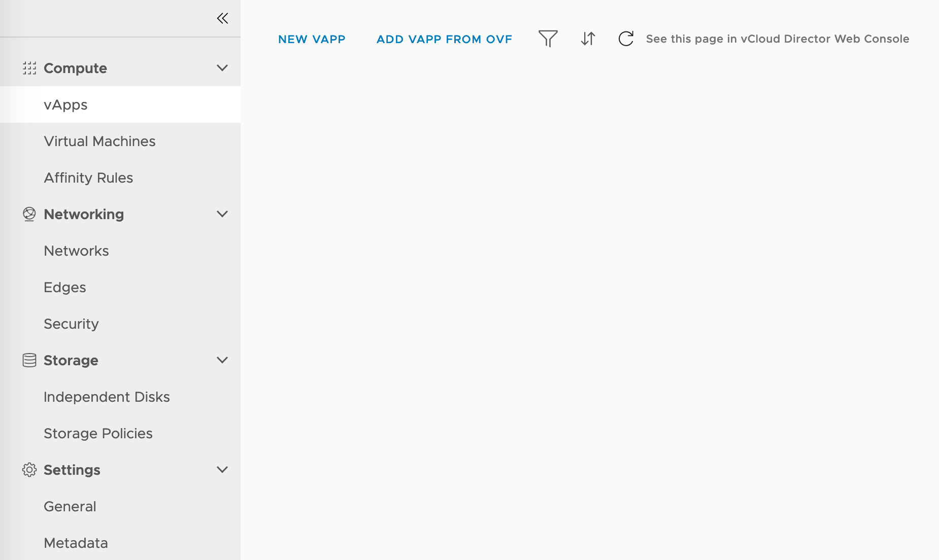The width and height of the screenshot is (939, 560).
Task: Navigate to the Networks page
Action: click(x=76, y=251)
